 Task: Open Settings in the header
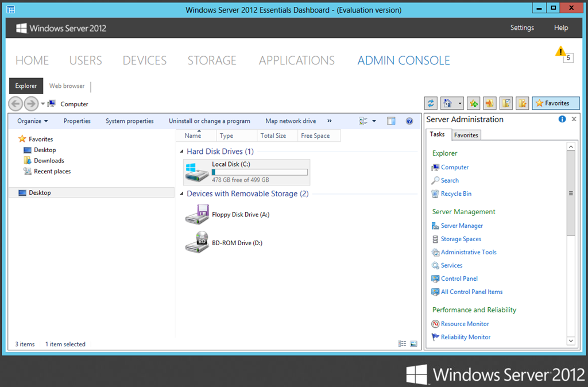(x=522, y=28)
